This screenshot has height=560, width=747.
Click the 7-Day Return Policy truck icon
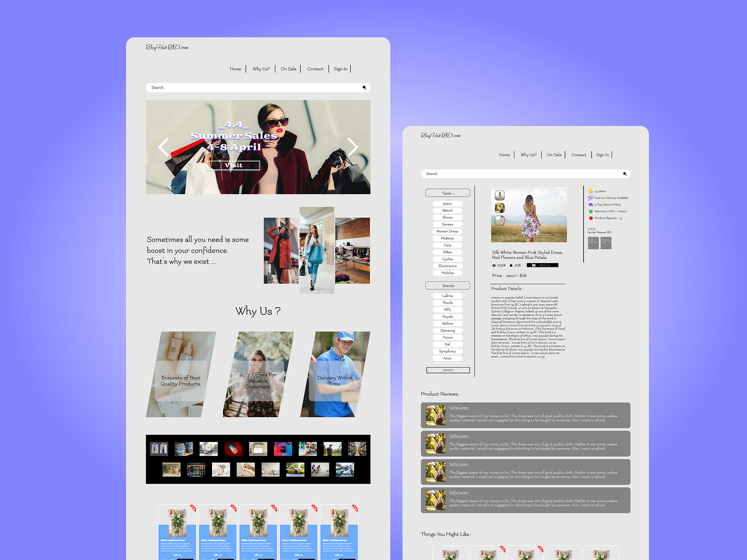[590, 204]
